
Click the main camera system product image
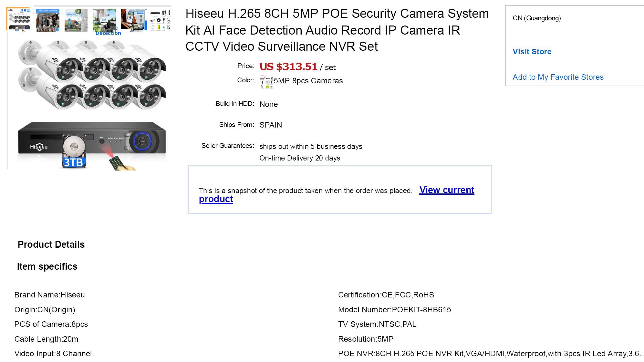(92, 103)
